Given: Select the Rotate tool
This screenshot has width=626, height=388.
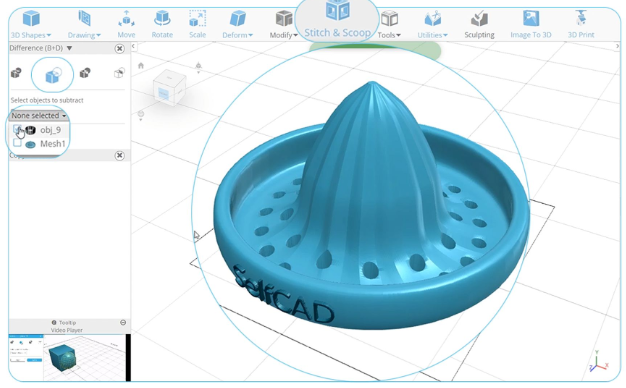Looking at the screenshot, I should 162,25.
